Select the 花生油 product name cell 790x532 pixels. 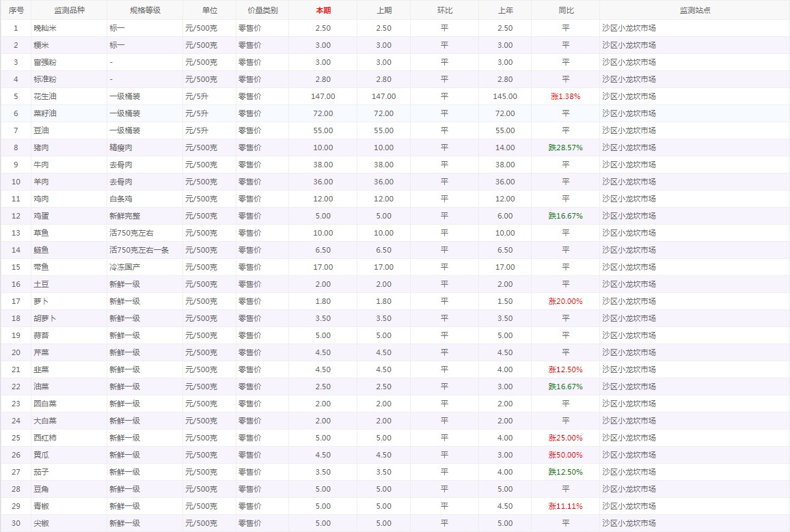pyautogui.click(x=46, y=96)
